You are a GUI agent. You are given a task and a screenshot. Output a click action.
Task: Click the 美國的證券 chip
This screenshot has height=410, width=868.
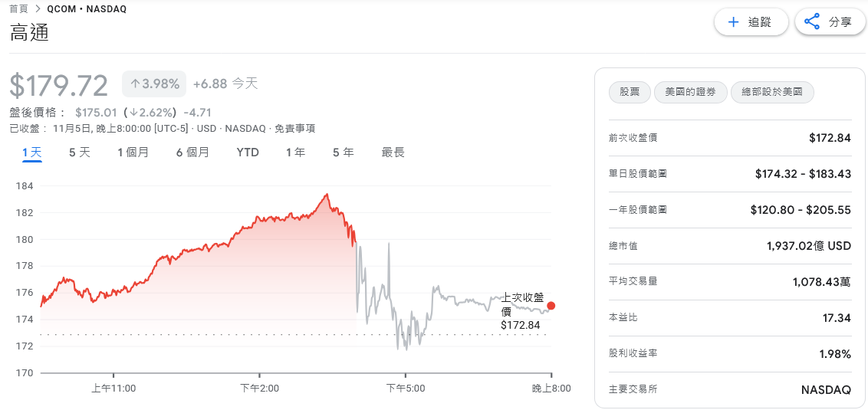coord(690,93)
